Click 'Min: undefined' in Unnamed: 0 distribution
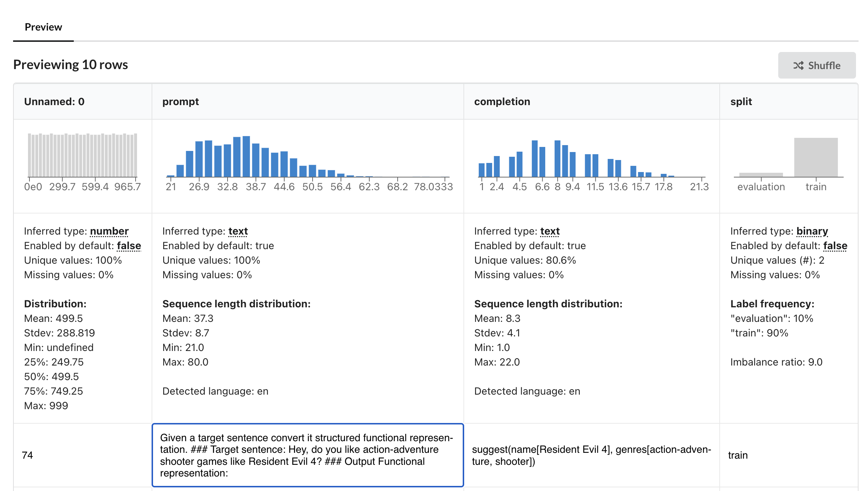 [x=59, y=348]
